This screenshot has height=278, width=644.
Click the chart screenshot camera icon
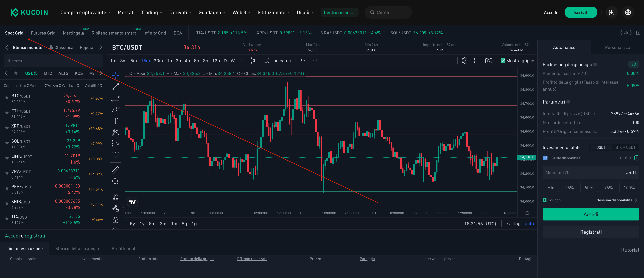click(488, 61)
